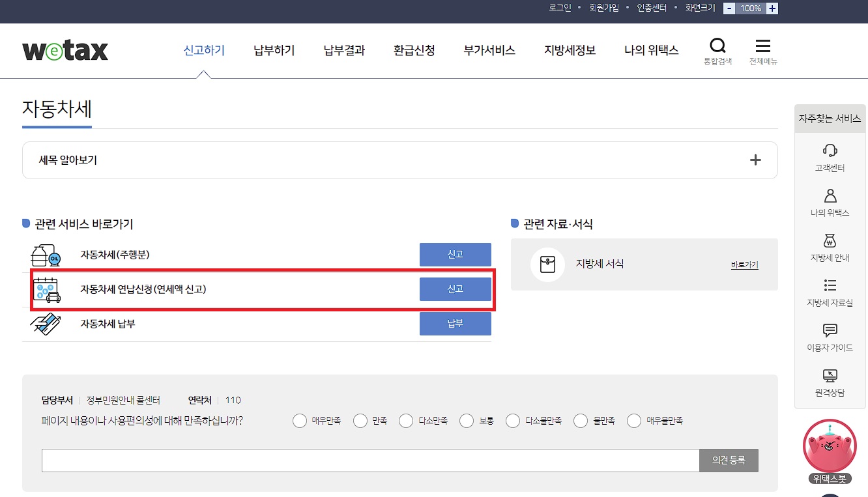Viewport: 868px width, 497px height.
Task: Click the 화면크기 plus zoom control
Action: point(772,8)
